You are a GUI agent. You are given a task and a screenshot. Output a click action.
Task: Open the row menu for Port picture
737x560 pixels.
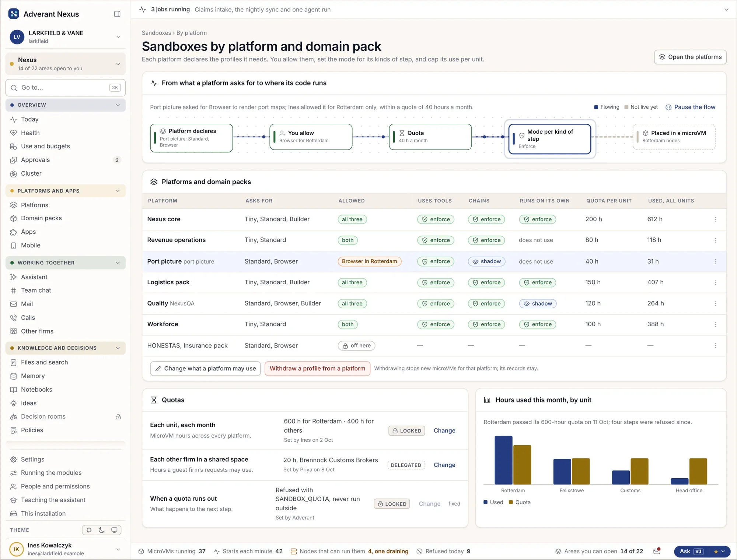[x=716, y=261]
